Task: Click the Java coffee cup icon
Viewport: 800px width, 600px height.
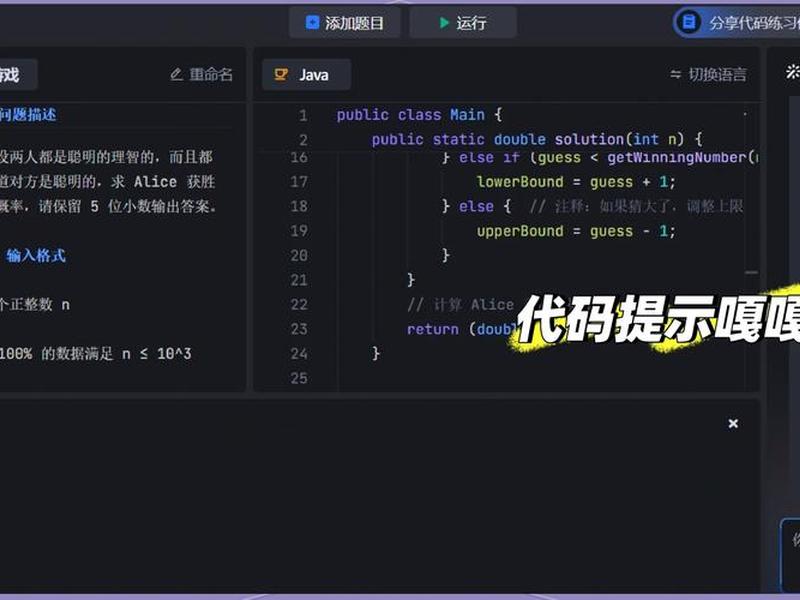Action: point(281,74)
